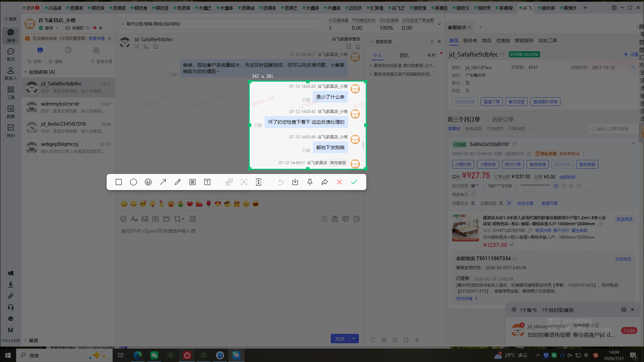The width and height of the screenshot is (644, 362).
Task: Open WeChat from the Windows taskbar
Action: [154, 355]
